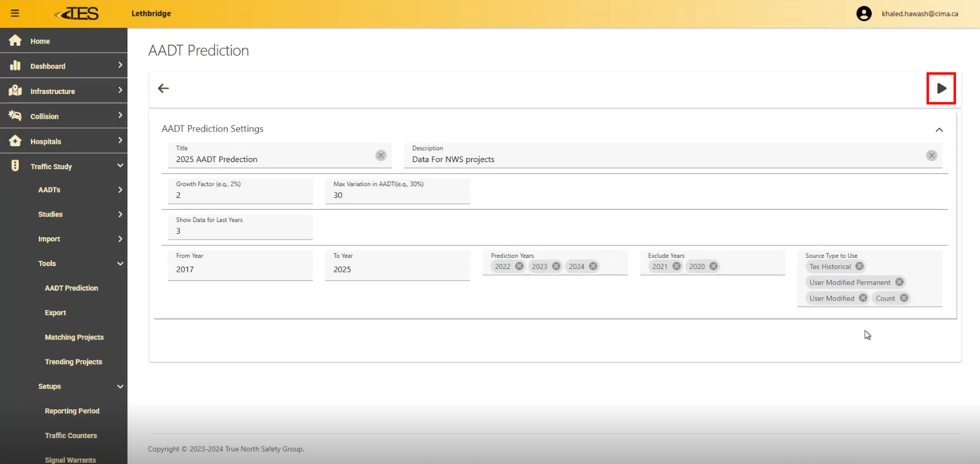The height and width of the screenshot is (464, 980).
Task: Open Matching Projects tool
Action: pos(74,337)
